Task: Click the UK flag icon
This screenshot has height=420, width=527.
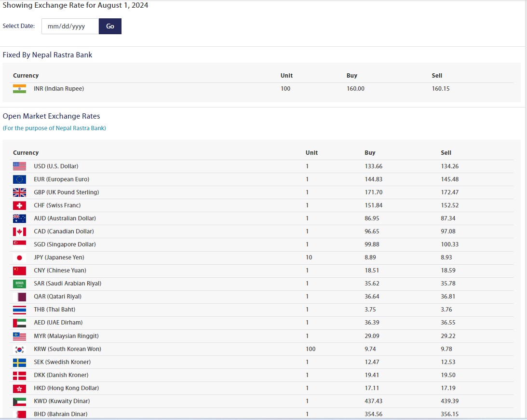Action: [20, 192]
